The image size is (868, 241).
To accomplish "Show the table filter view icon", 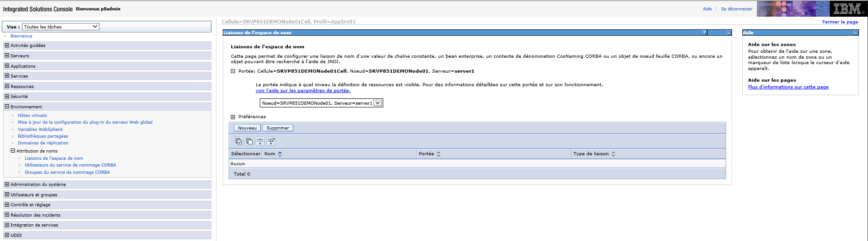I will [x=260, y=141].
